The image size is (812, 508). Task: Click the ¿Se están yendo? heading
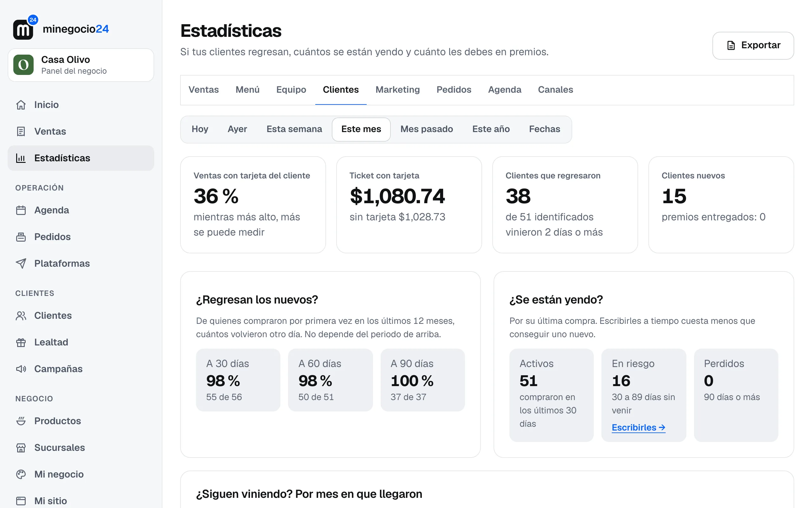[x=556, y=299]
